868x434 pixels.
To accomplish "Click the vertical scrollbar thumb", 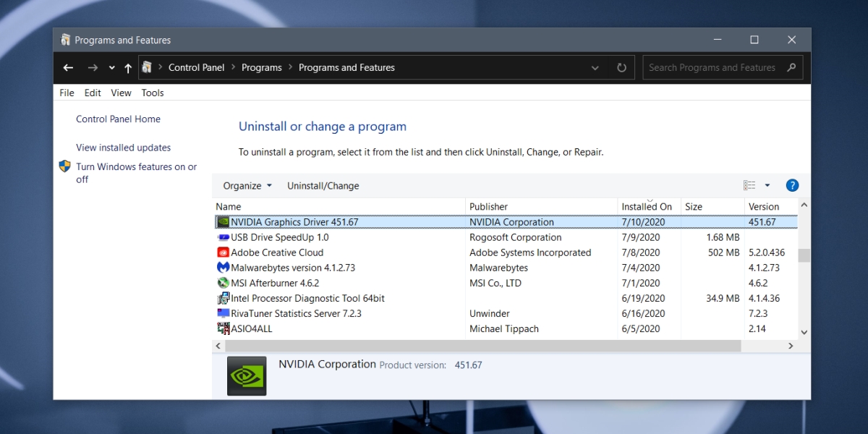I will (x=804, y=255).
